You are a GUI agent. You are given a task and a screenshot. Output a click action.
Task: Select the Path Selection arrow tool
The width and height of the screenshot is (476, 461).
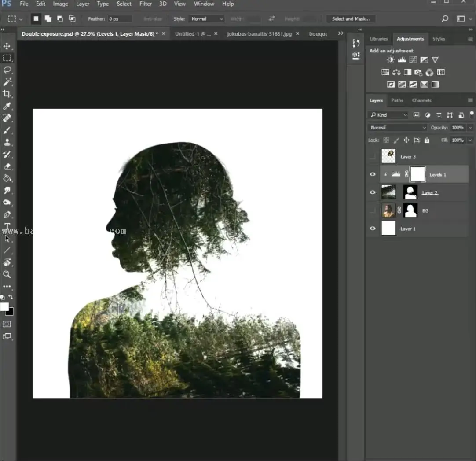coord(7,239)
